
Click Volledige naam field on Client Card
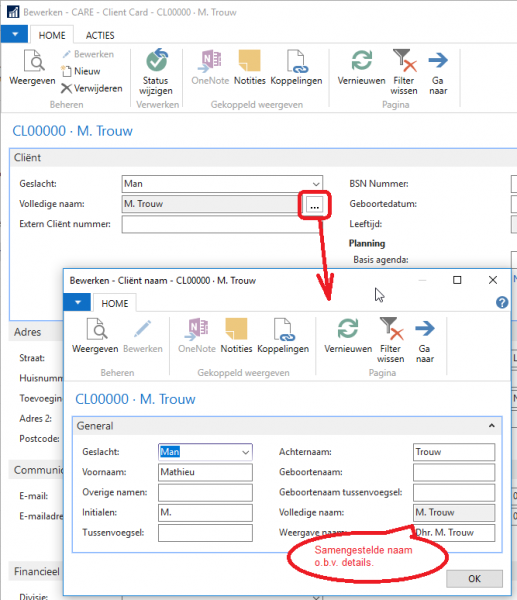click(210, 204)
